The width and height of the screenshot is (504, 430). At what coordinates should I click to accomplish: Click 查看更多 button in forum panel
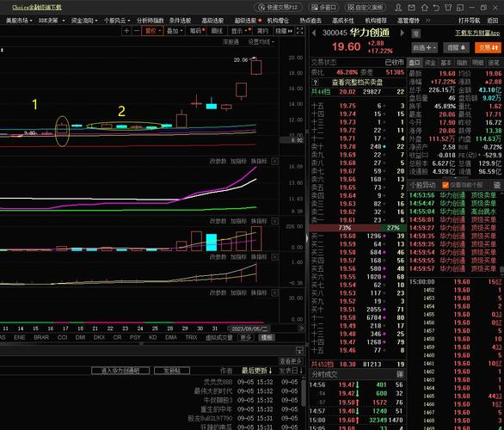pyautogui.click(x=291, y=361)
